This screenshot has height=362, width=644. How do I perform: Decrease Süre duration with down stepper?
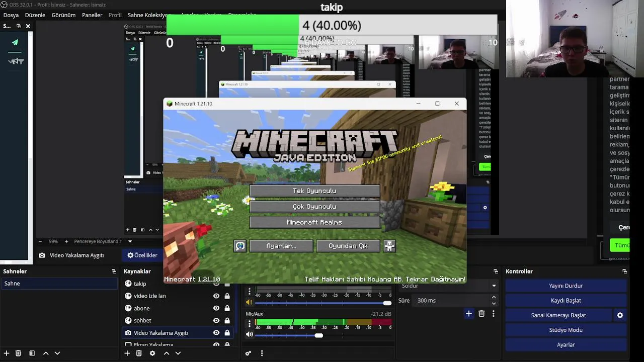[494, 303]
